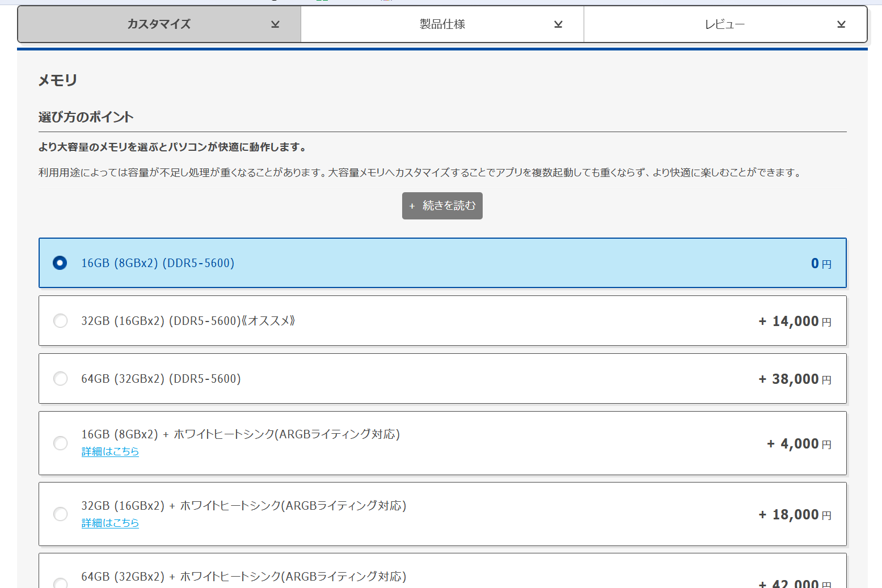Open the カスタマイズ tab
The height and width of the screenshot is (588, 882).
point(159,24)
